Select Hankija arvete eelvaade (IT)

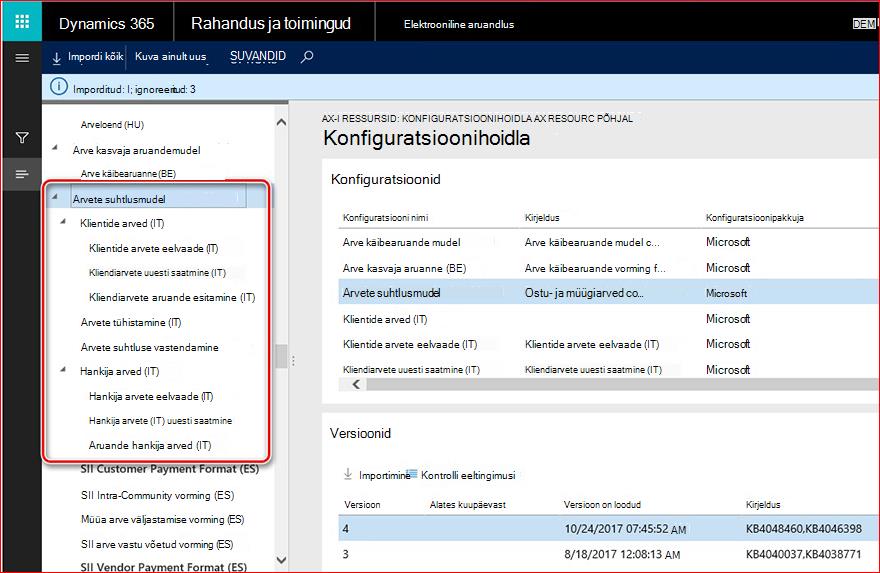(151, 396)
